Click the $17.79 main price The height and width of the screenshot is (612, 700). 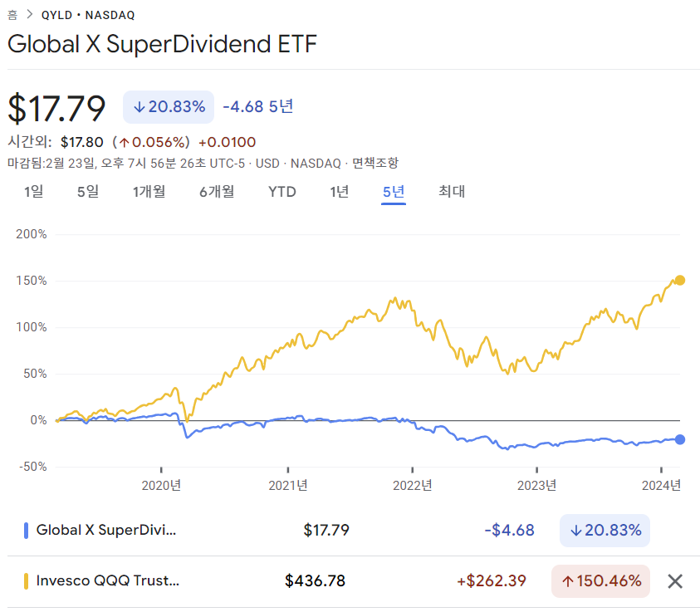56,108
